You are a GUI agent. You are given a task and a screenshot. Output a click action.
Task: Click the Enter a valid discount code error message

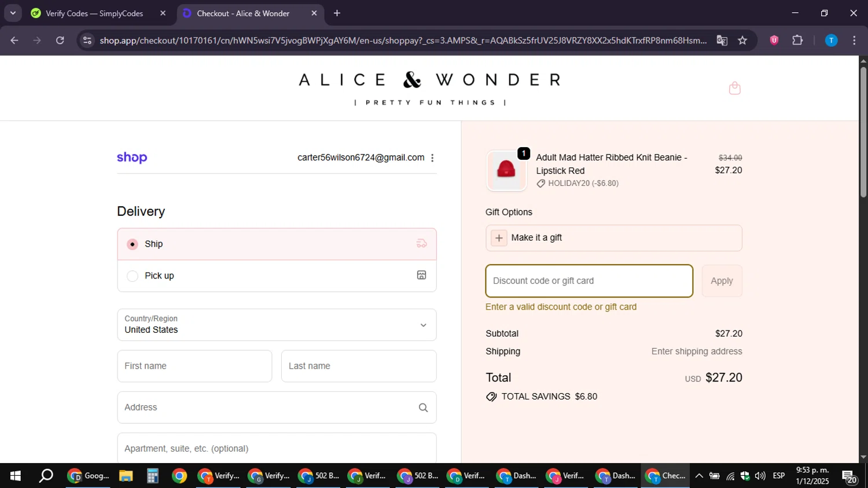click(x=561, y=307)
